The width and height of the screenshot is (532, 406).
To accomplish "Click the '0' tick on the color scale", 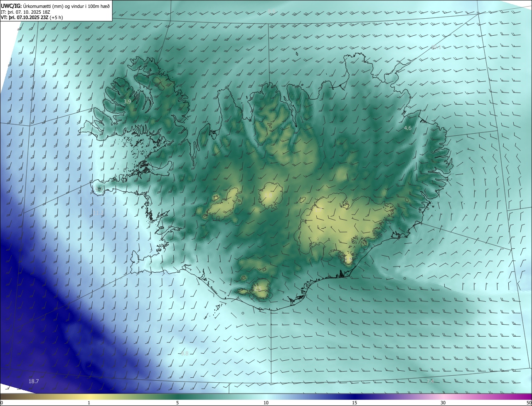I will click(2, 403).
